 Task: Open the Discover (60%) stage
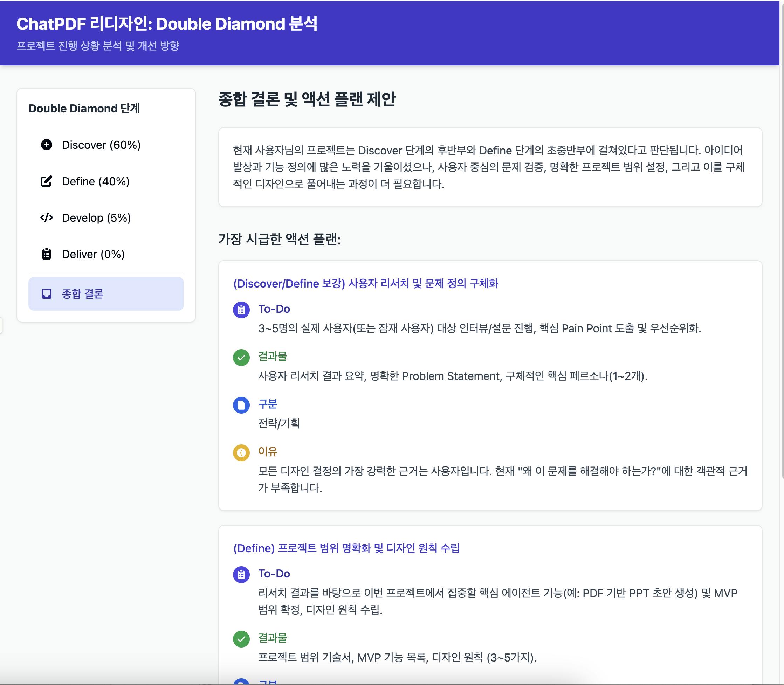click(106, 145)
